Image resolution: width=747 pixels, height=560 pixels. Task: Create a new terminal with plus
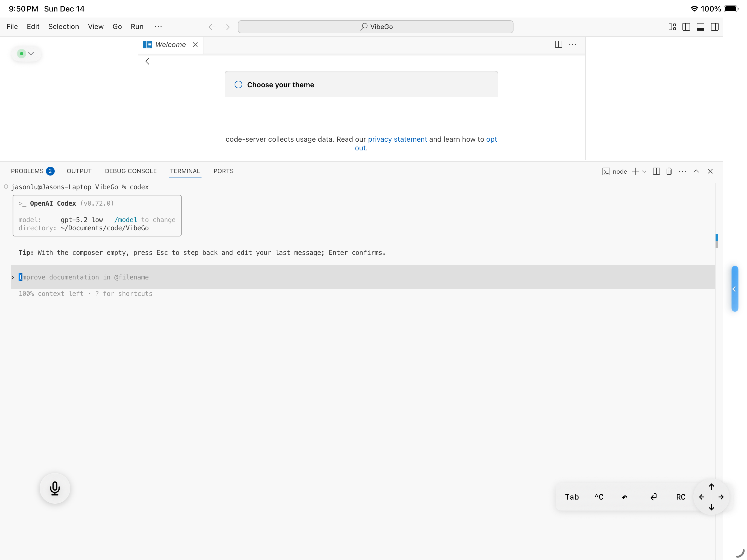click(x=635, y=171)
